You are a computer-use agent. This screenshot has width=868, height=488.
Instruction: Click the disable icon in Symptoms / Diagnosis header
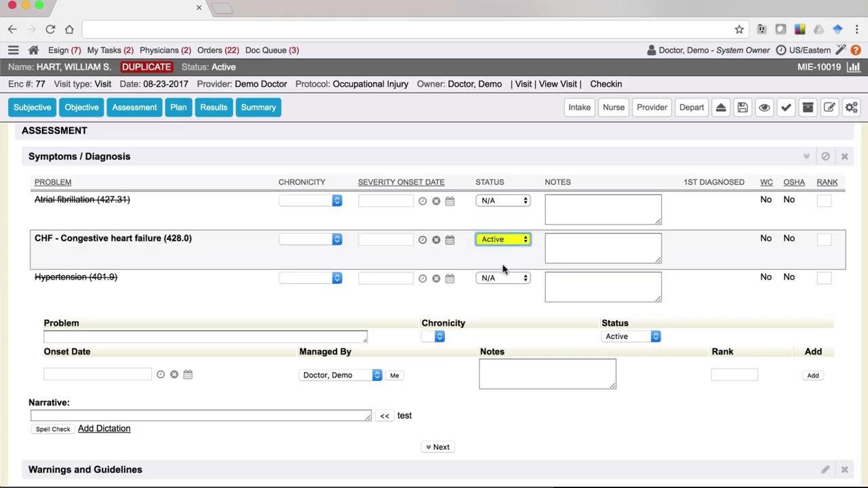[825, 157]
